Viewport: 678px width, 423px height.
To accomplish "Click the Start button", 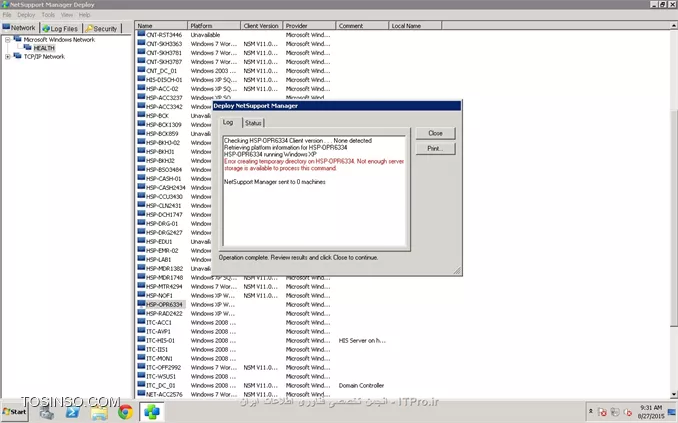I will (x=14, y=412).
